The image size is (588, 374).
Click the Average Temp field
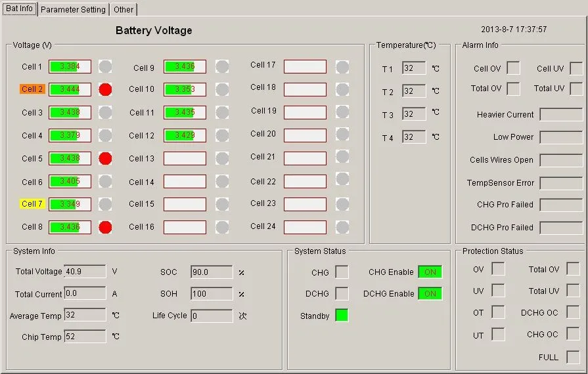tap(85, 315)
